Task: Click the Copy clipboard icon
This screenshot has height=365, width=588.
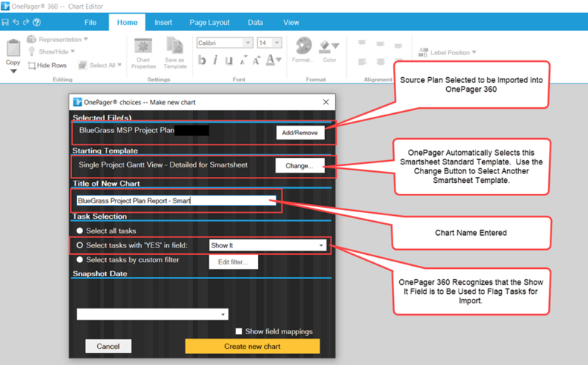Action: pyautogui.click(x=13, y=48)
